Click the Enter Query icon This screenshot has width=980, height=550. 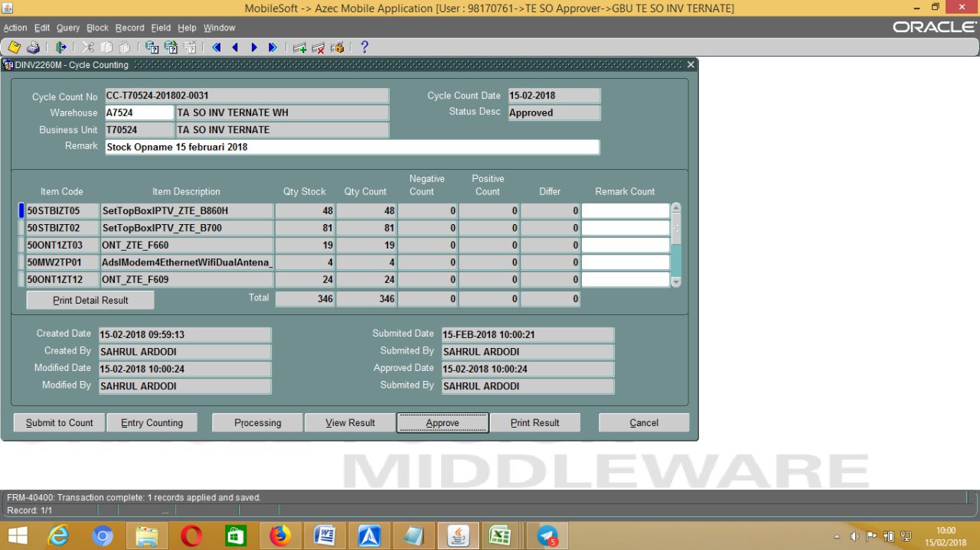[152, 47]
